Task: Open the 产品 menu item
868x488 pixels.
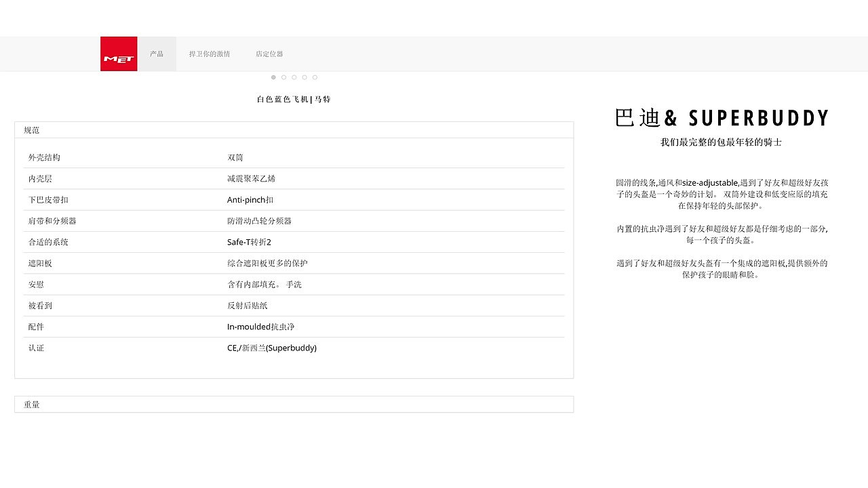Action: [157, 54]
